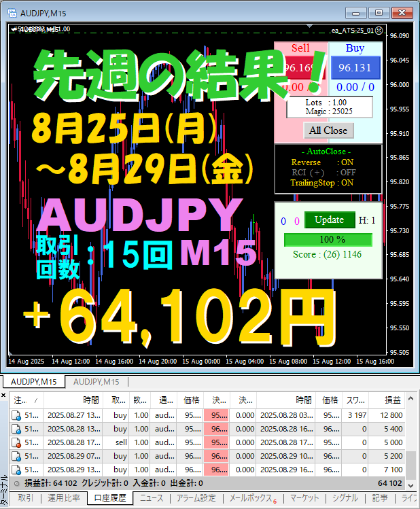Viewport: 420px width, 509px height.
Task: Select the first AUDJPY,M15 chart tab
Action: tap(34, 382)
